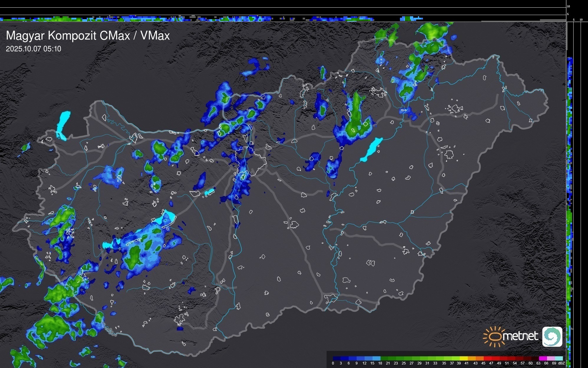Click the cyan Lake Tisza in the northeast
Image resolution: width=588 pixels, height=368 pixels.
(x=371, y=149)
